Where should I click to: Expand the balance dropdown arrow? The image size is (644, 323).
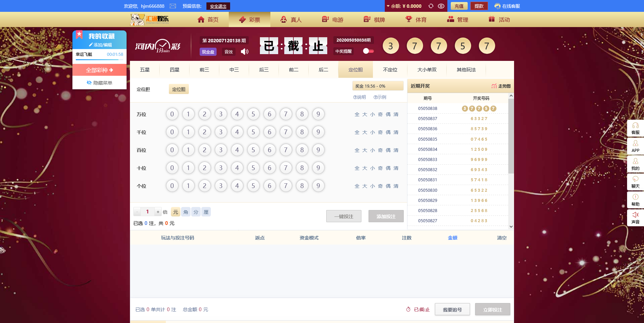click(x=388, y=6)
